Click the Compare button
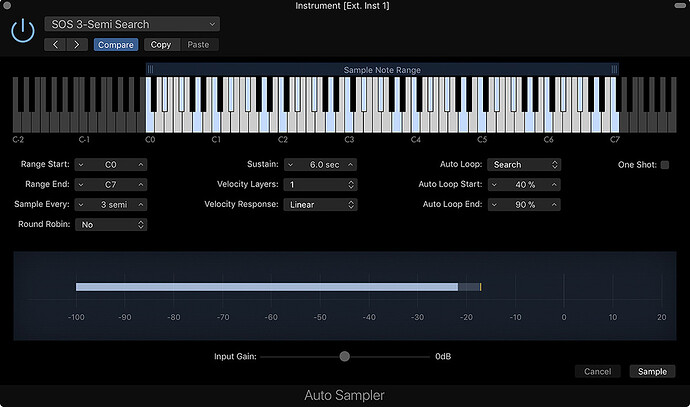Viewport: 690px width, 407px height. click(x=116, y=44)
